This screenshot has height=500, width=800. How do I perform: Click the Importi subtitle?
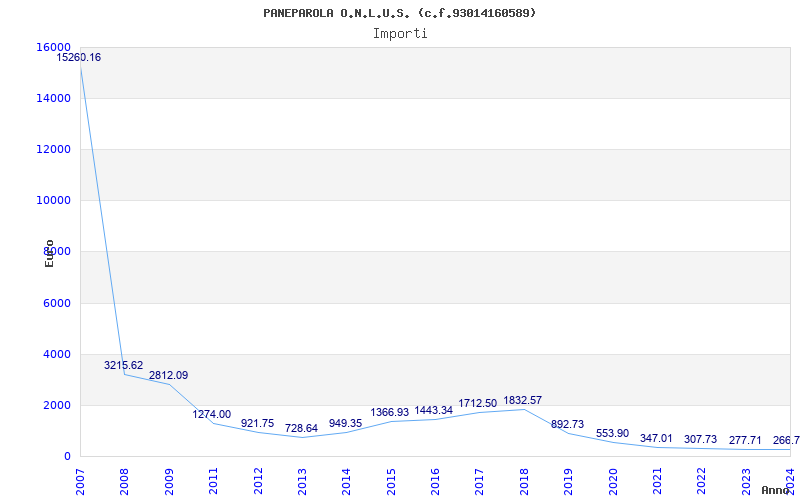[x=400, y=34]
